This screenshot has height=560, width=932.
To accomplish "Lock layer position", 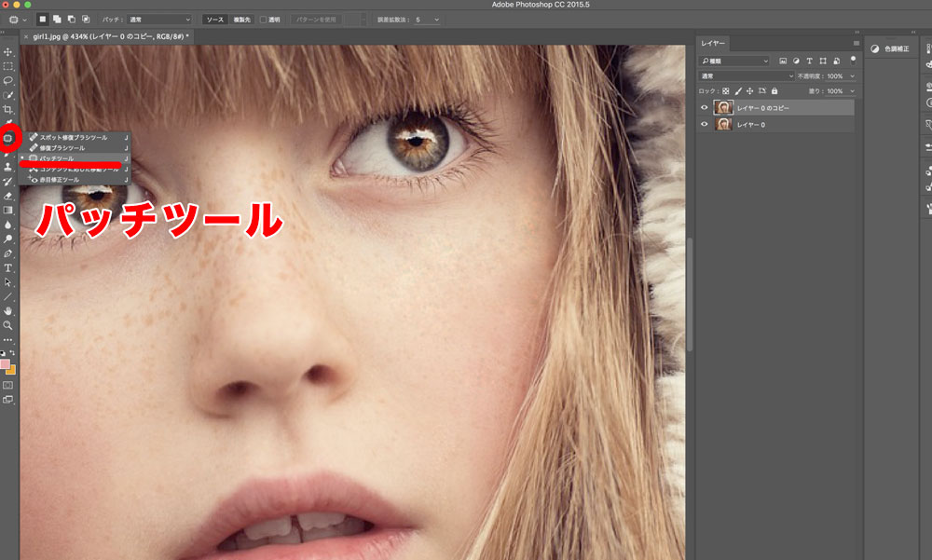I will click(750, 91).
